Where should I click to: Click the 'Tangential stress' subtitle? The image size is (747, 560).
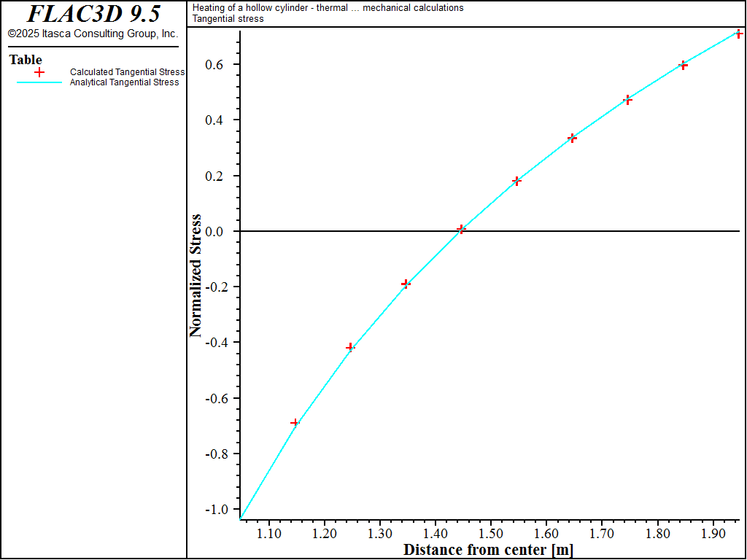tap(228, 19)
